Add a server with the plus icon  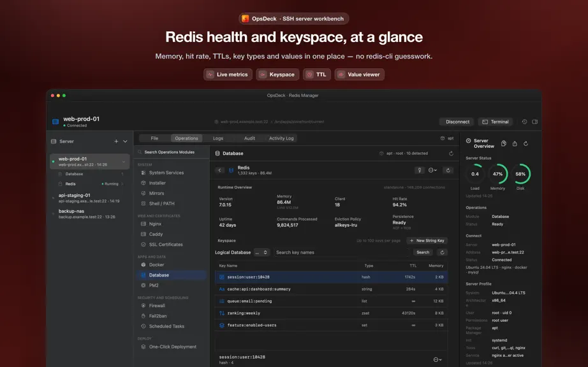116,141
